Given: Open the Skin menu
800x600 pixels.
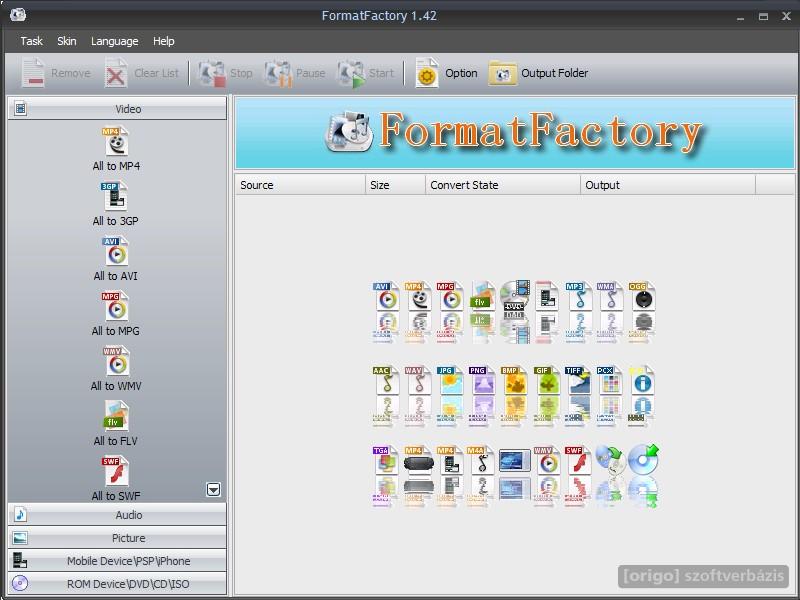Looking at the screenshot, I should click(x=66, y=41).
